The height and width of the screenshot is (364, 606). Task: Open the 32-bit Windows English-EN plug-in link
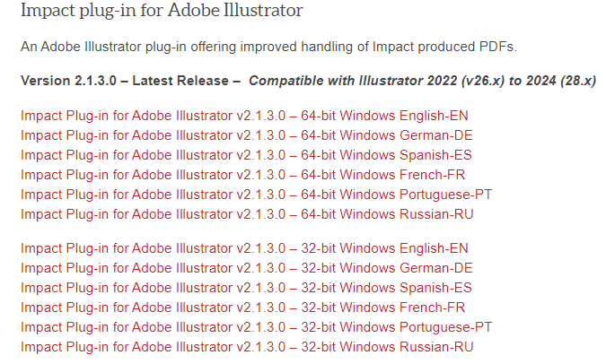[244, 248]
